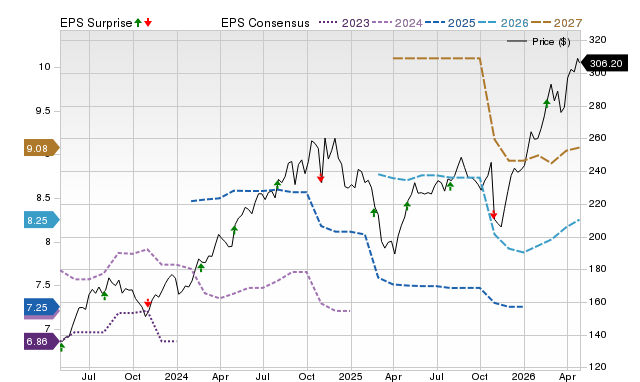Click the 2025 label on the time axis
640x382 pixels.
pos(350,376)
